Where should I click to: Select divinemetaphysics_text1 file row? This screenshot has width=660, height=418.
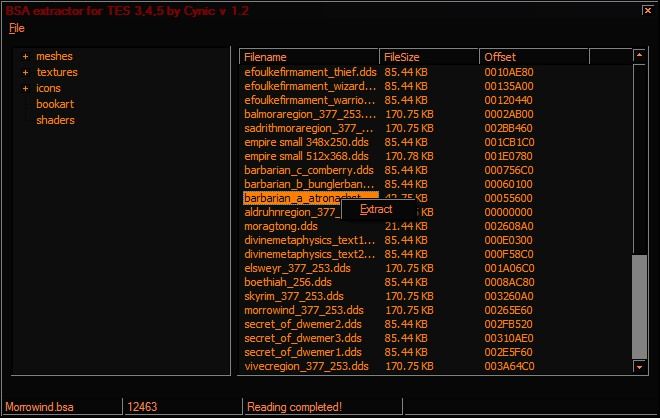coord(310,240)
